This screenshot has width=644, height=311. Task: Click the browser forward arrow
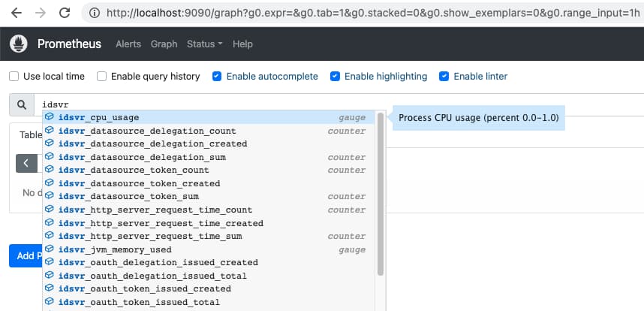[41, 14]
